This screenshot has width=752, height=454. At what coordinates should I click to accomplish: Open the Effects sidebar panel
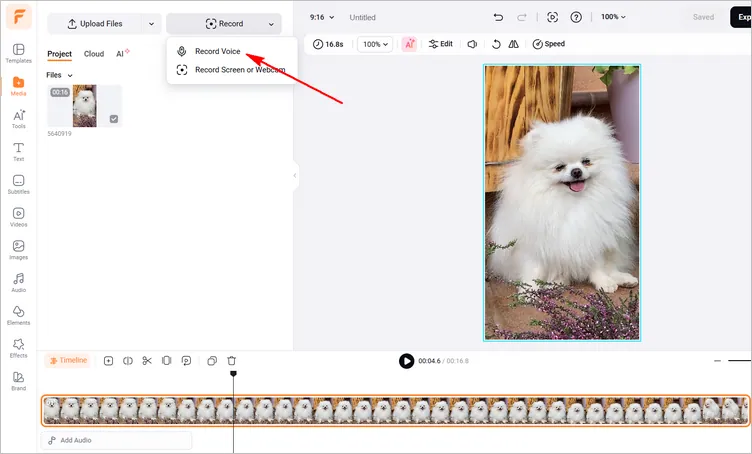click(x=18, y=348)
